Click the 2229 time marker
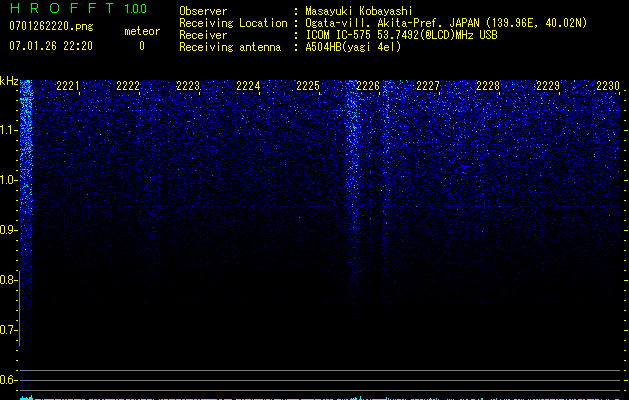The height and width of the screenshot is (400, 629). (x=548, y=85)
